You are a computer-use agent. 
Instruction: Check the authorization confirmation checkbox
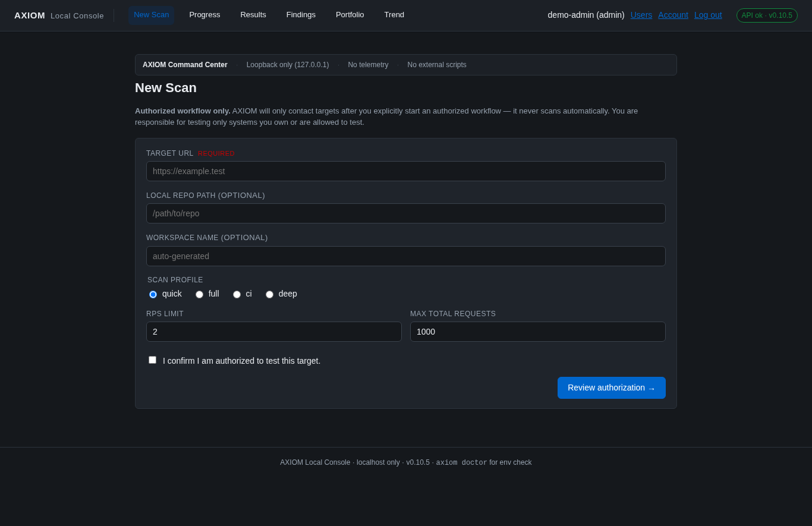pos(153,360)
